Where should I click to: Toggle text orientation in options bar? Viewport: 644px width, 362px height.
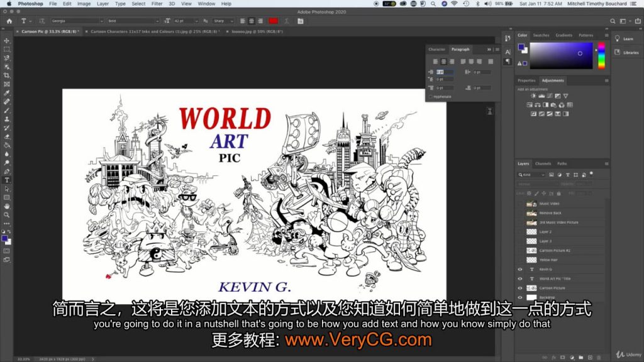click(42, 21)
